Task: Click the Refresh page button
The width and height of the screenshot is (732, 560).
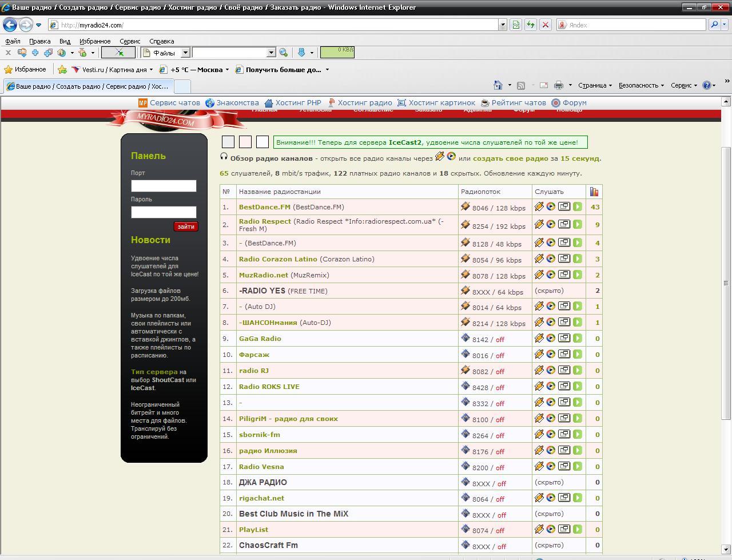Action: [531, 25]
